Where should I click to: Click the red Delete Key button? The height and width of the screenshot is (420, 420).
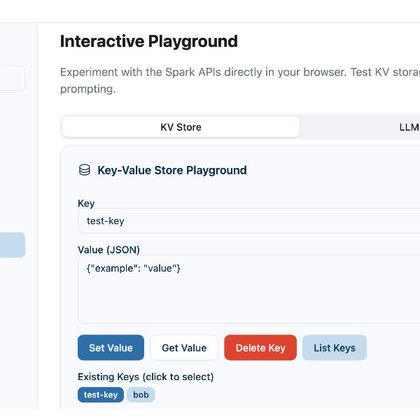pos(260,348)
